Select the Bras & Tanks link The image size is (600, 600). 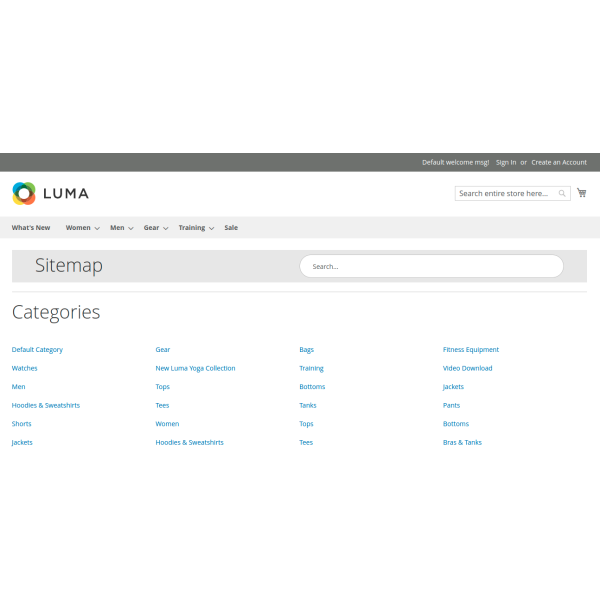(462, 442)
